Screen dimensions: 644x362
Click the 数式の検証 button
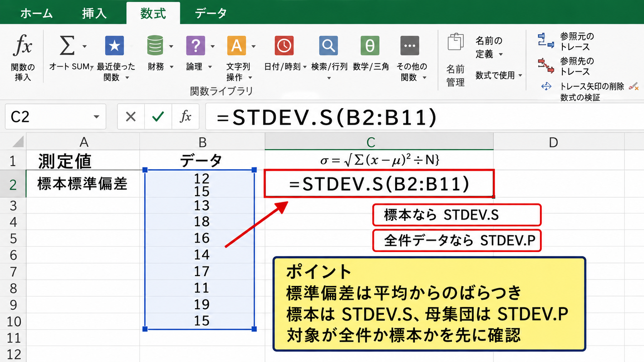(x=580, y=98)
